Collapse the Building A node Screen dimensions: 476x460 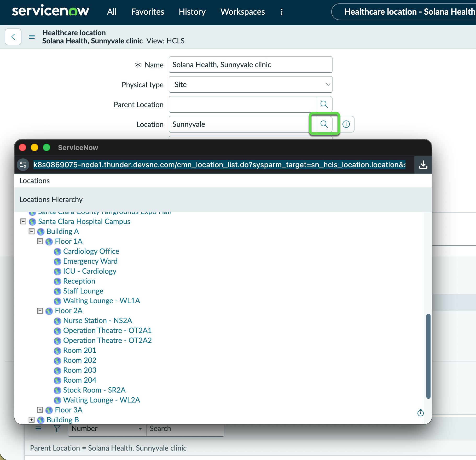coord(32,231)
